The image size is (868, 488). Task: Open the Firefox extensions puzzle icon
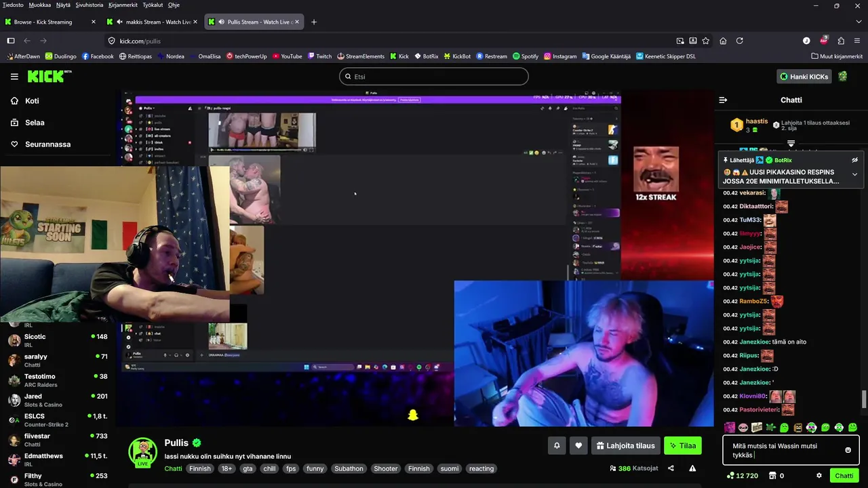pyautogui.click(x=841, y=41)
